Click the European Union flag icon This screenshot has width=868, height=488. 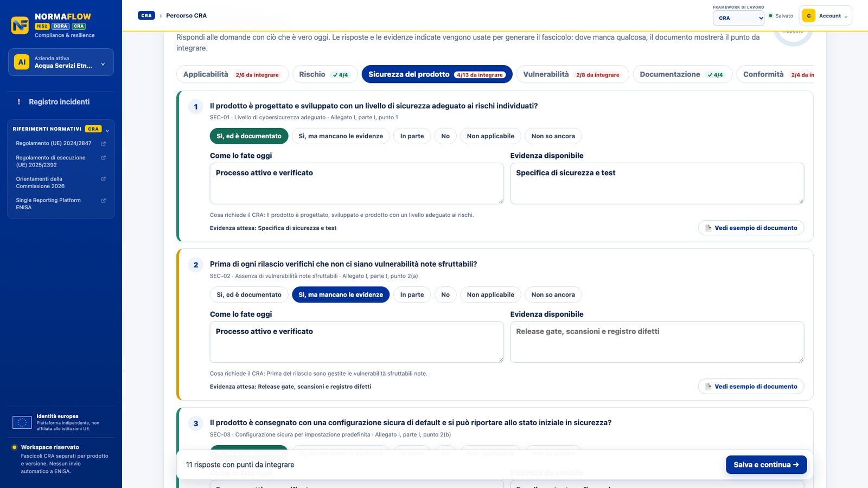pyautogui.click(x=22, y=422)
